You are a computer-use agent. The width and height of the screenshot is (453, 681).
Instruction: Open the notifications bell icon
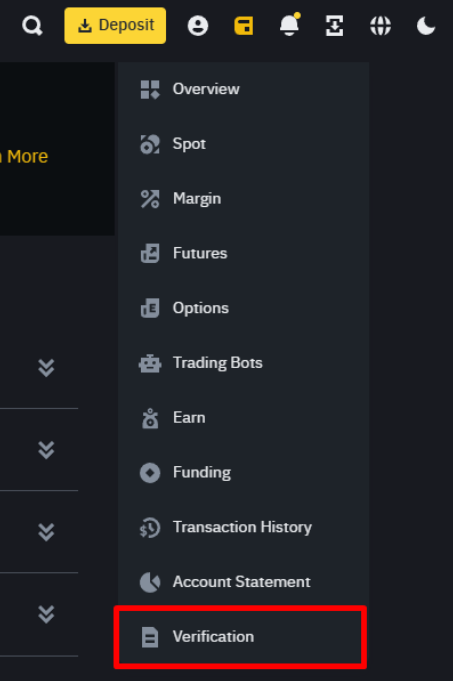289,25
